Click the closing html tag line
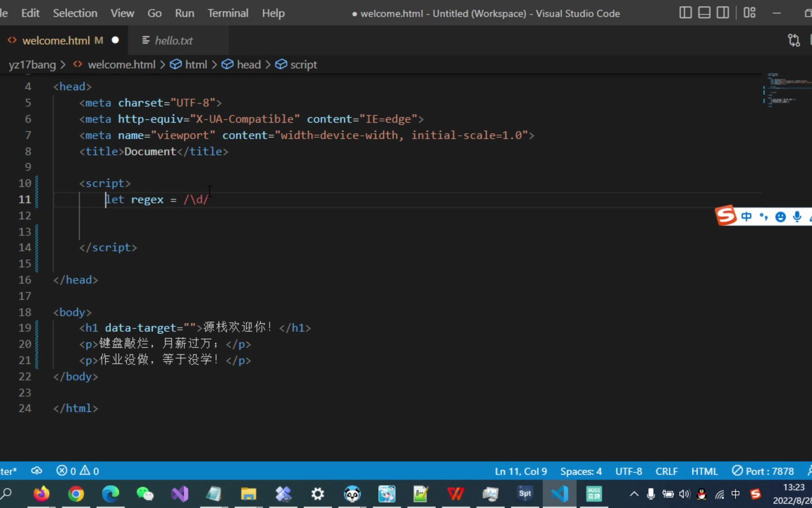 coord(76,408)
